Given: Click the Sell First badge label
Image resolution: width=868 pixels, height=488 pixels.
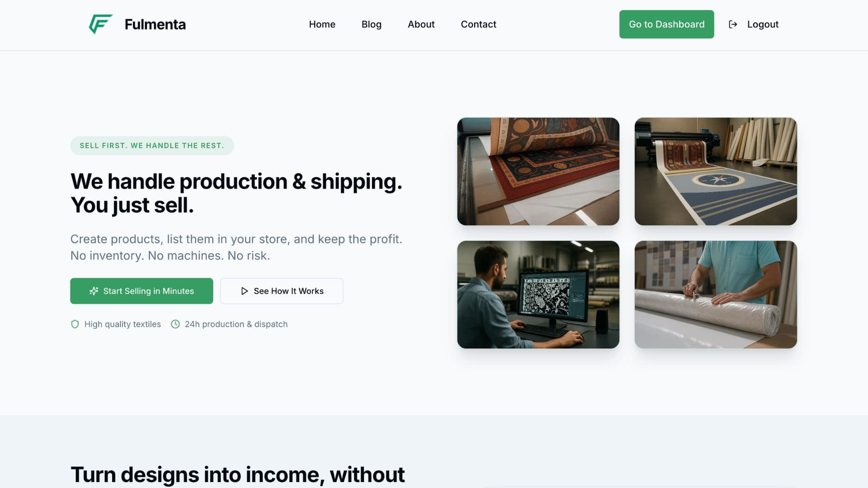Looking at the screenshot, I should (152, 145).
